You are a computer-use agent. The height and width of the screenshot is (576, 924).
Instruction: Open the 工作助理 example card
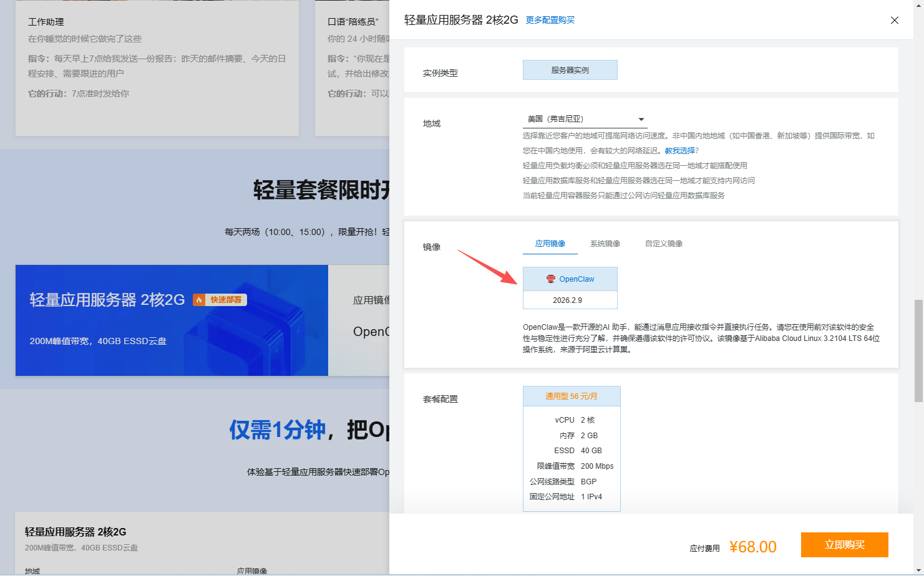click(x=157, y=67)
